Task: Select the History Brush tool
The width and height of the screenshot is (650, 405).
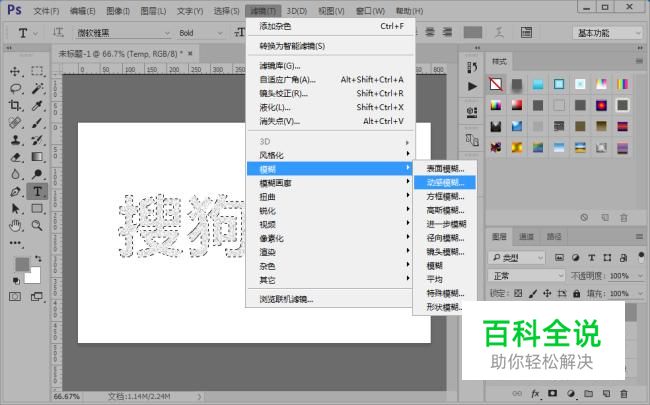Action: click(37, 140)
